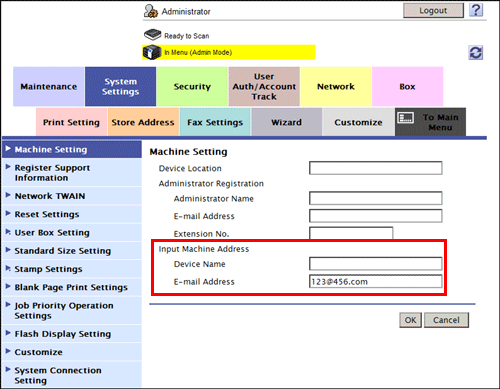This screenshot has width=500, height=389.
Task: Click the refresh icon
Action: tap(475, 53)
